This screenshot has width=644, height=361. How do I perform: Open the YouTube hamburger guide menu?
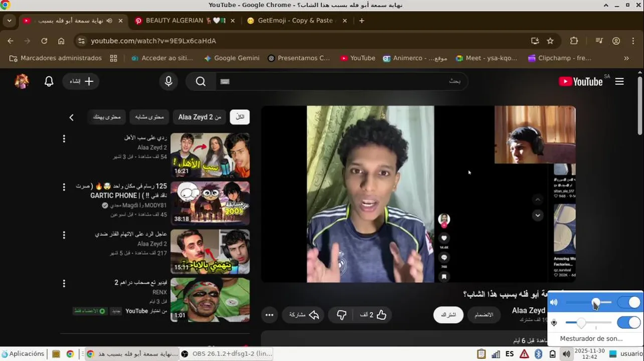[619, 81]
